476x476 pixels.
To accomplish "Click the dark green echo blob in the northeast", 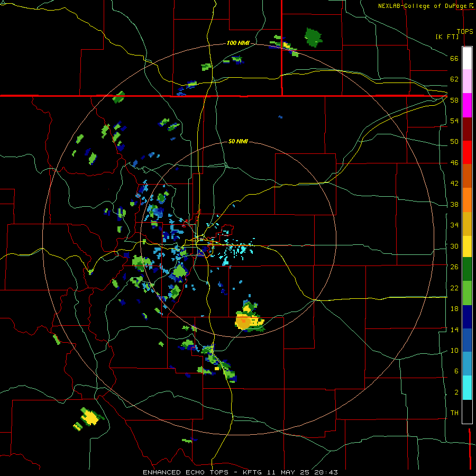I will click(x=313, y=38).
